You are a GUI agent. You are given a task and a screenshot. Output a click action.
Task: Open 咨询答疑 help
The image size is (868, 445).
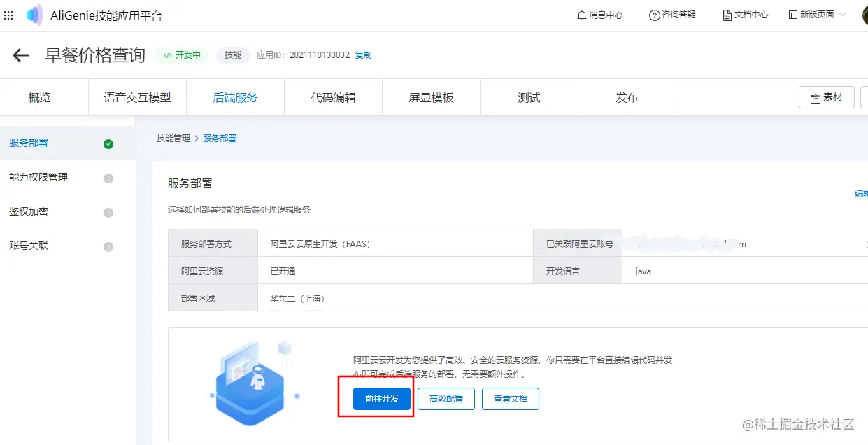672,15
